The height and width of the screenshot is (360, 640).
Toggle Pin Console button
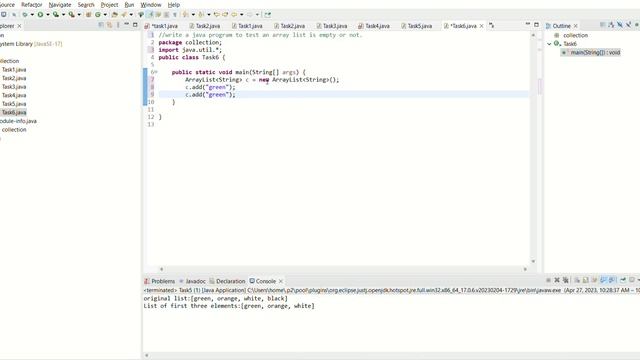[623, 280]
